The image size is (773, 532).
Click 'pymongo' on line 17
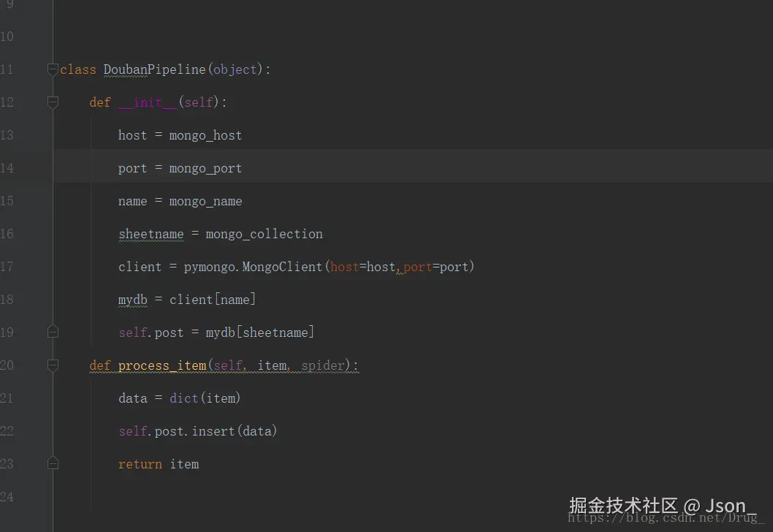click(x=210, y=267)
